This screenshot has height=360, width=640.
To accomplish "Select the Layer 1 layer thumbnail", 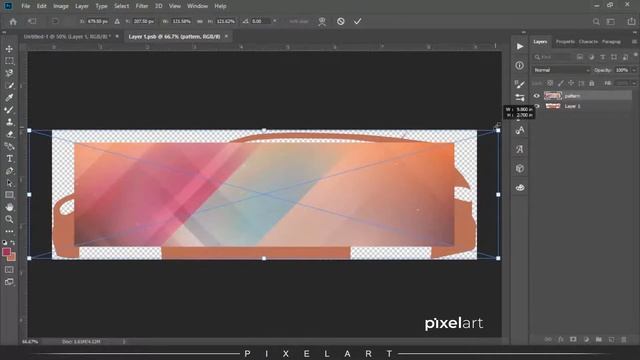I will pyautogui.click(x=553, y=106).
